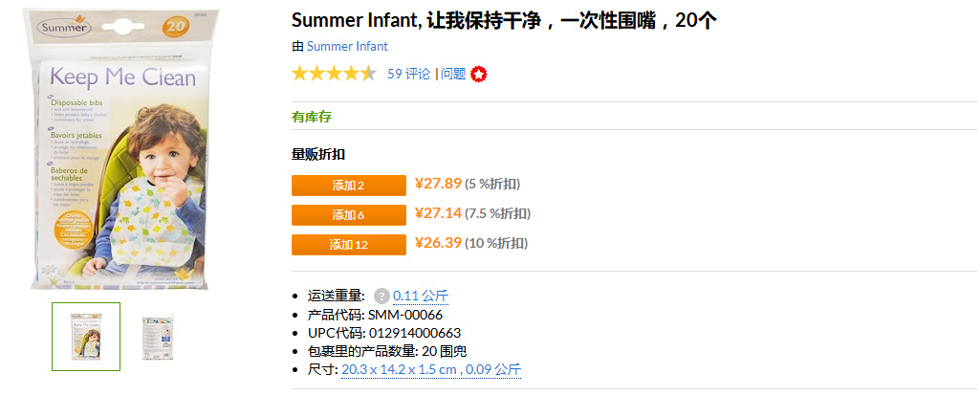Click the Summer logo on package image
The width and height of the screenshot is (980, 396).
point(64,28)
